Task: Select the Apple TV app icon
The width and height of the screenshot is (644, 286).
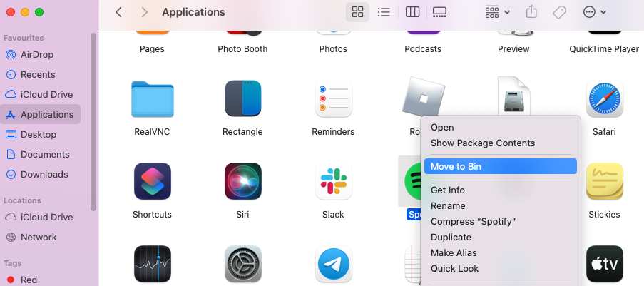Action: point(605,264)
